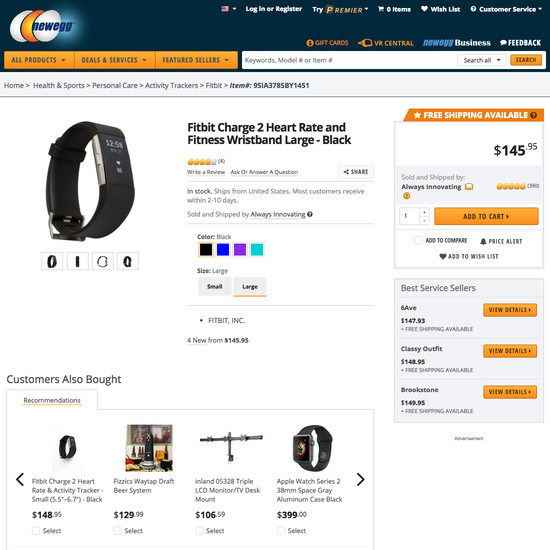550x550 pixels.
Task: Expand the All Products dropdown
Action: 39,60
